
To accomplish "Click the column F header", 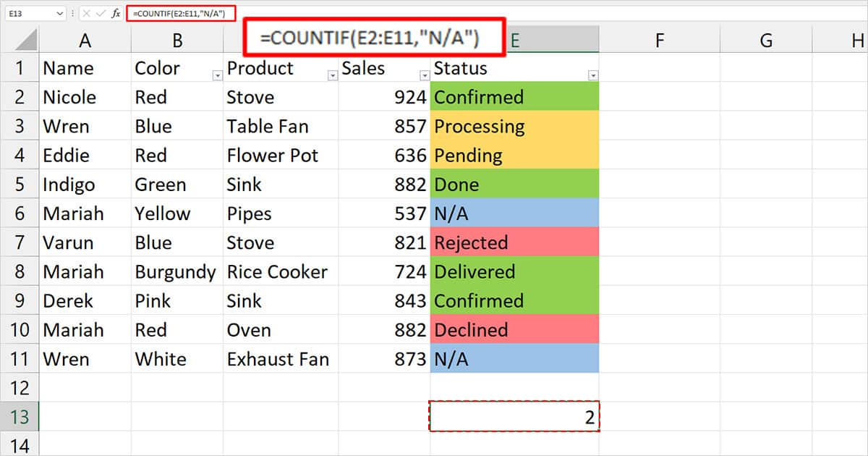I will pyautogui.click(x=659, y=41).
